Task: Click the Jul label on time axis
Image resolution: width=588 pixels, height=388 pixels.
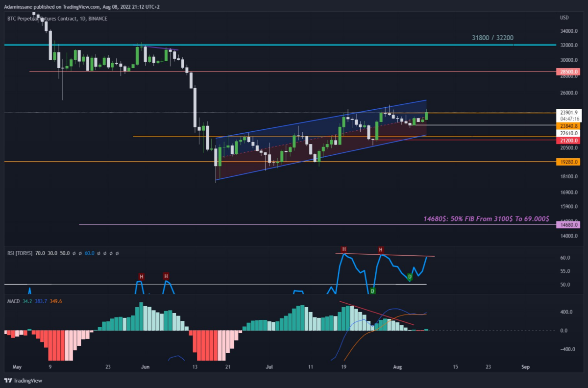Action: tap(270, 366)
